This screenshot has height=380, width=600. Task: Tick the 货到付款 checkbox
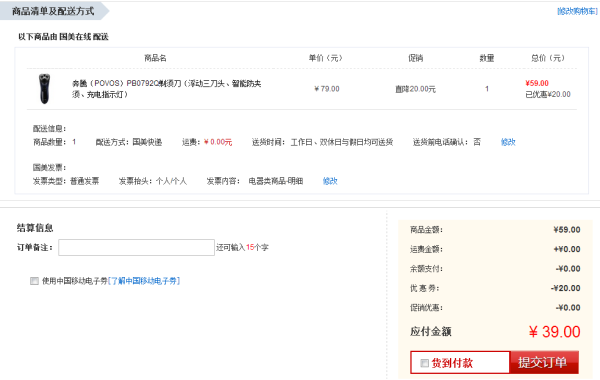[424, 363]
